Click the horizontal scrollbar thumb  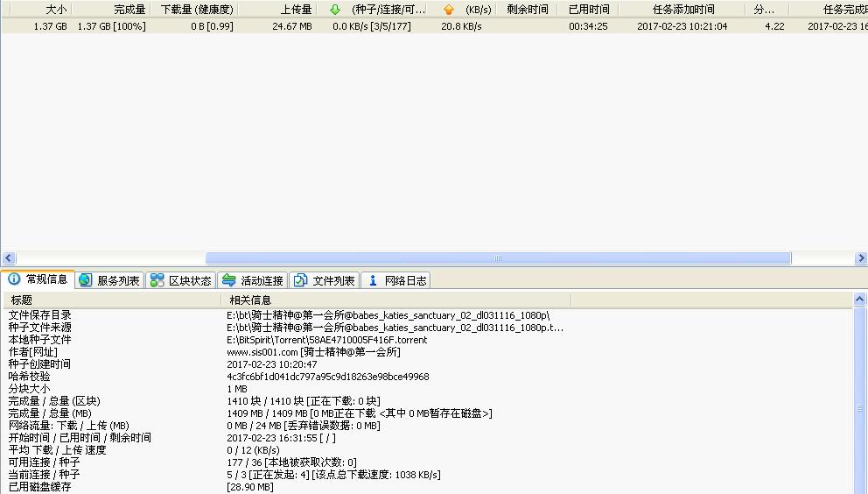(x=497, y=258)
